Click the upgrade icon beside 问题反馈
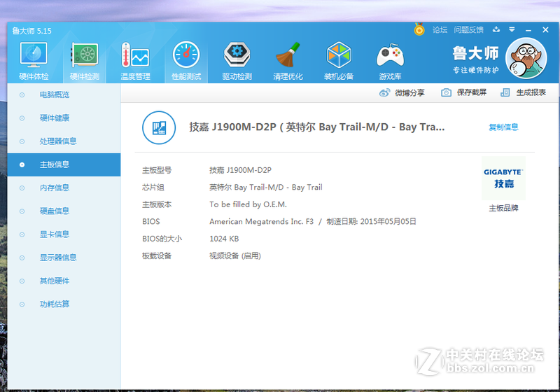This screenshot has height=392, width=560. point(496,29)
